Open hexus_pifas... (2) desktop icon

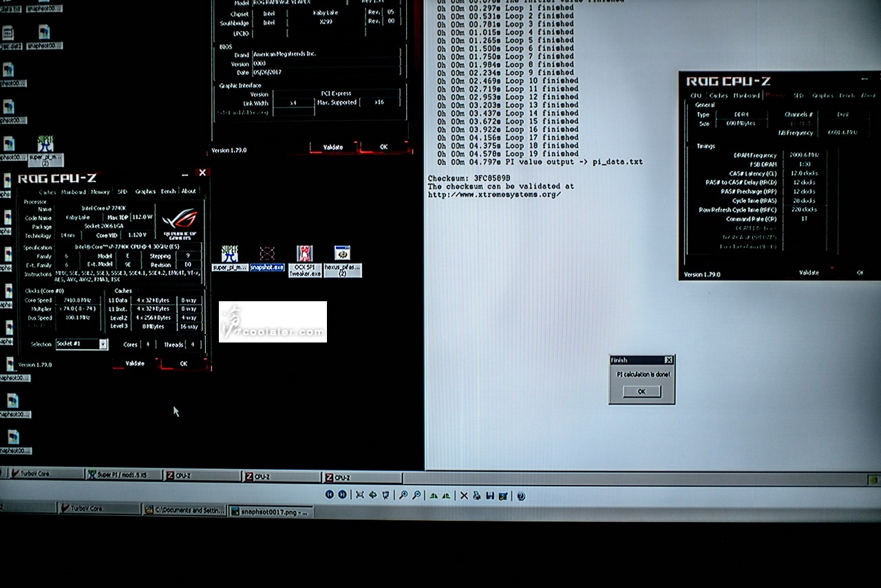(x=342, y=261)
